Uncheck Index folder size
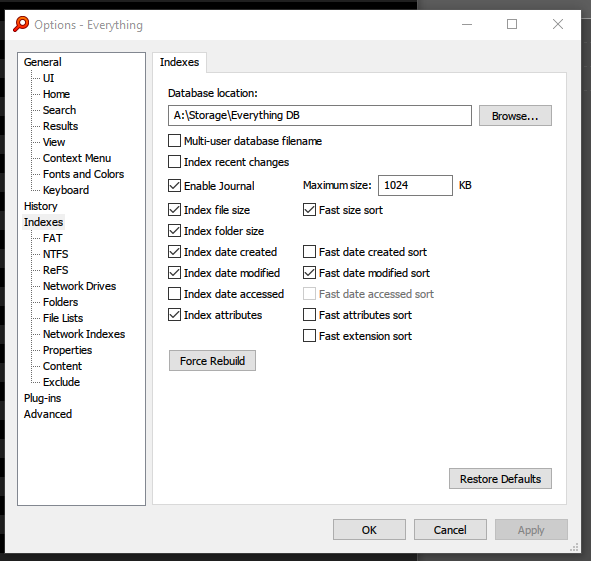The image size is (591, 561). 174,231
